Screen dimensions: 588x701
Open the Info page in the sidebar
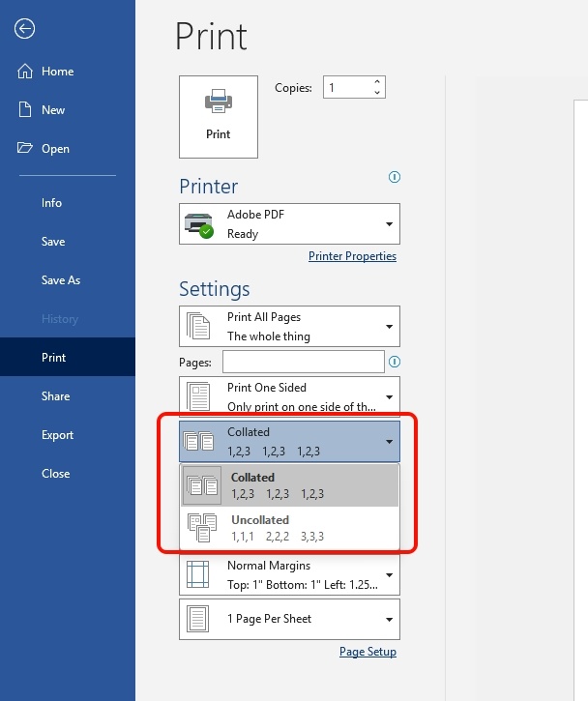[x=68, y=202]
